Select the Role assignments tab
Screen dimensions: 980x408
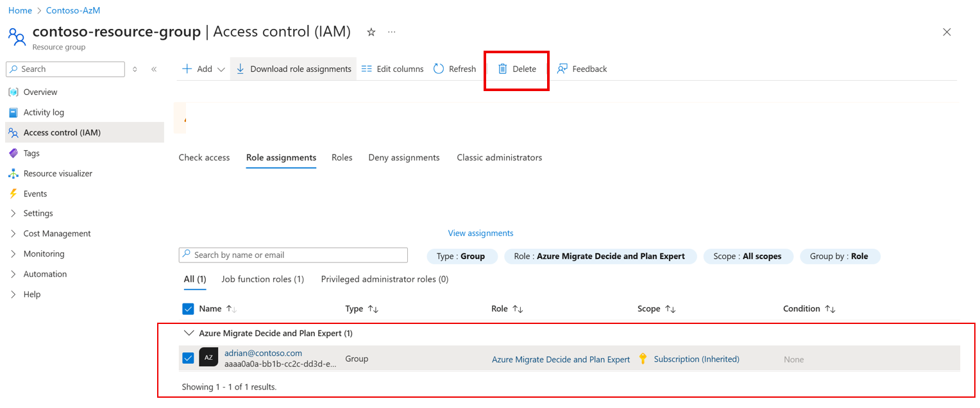point(281,158)
